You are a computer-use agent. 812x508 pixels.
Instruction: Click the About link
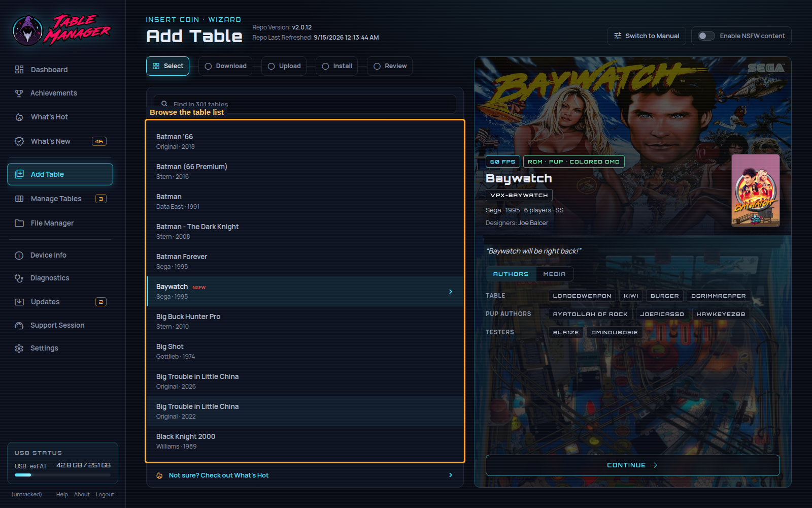(82, 494)
